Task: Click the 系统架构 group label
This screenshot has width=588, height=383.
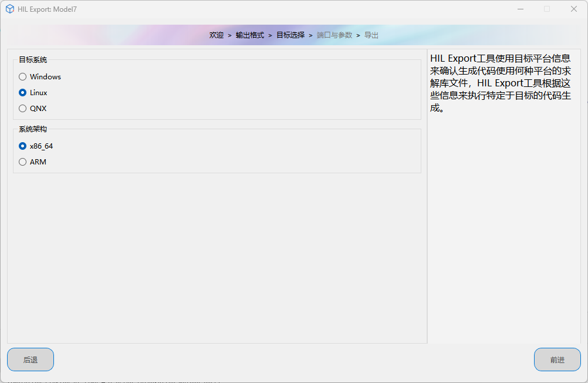Action: click(33, 129)
